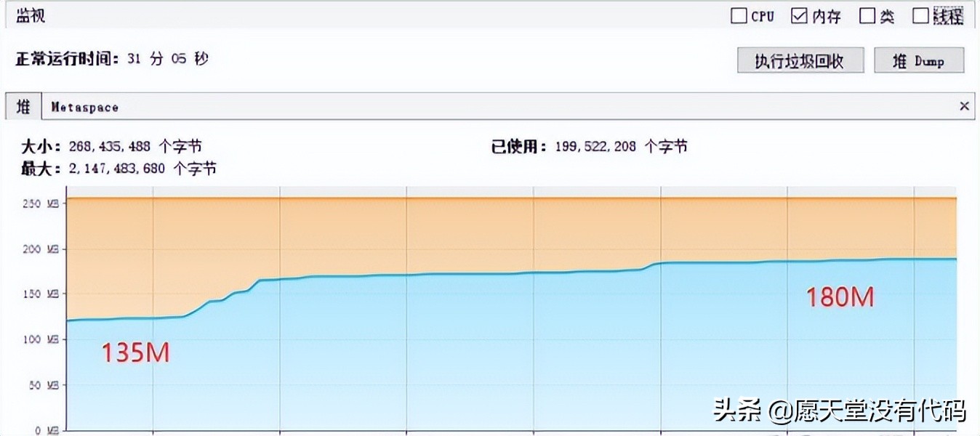Viewport: 980px width, 436px height.
Task: Enable the 线程 (threads) checkbox
Action: [x=920, y=15]
